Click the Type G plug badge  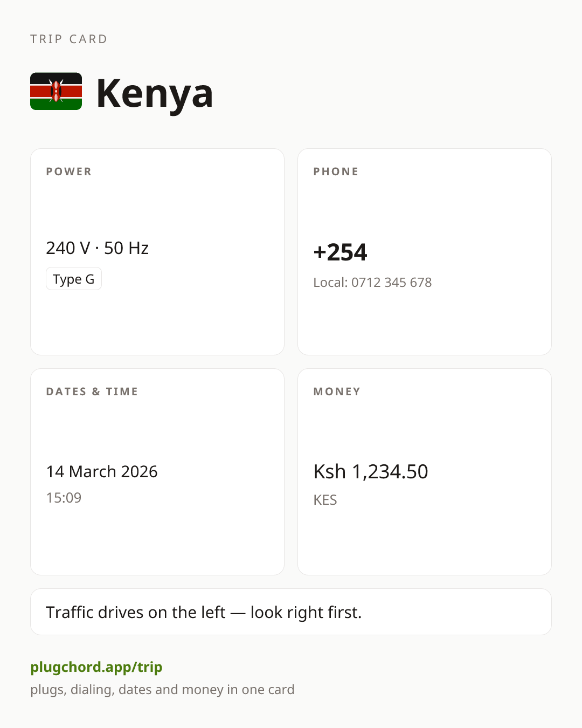74,279
